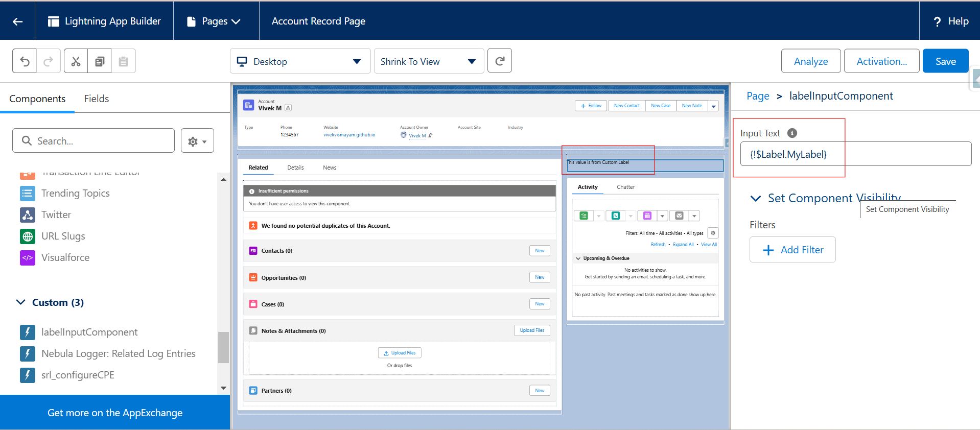The image size is (980, 430).
Task: Select the Activity tab
Action: coord(588,187)
